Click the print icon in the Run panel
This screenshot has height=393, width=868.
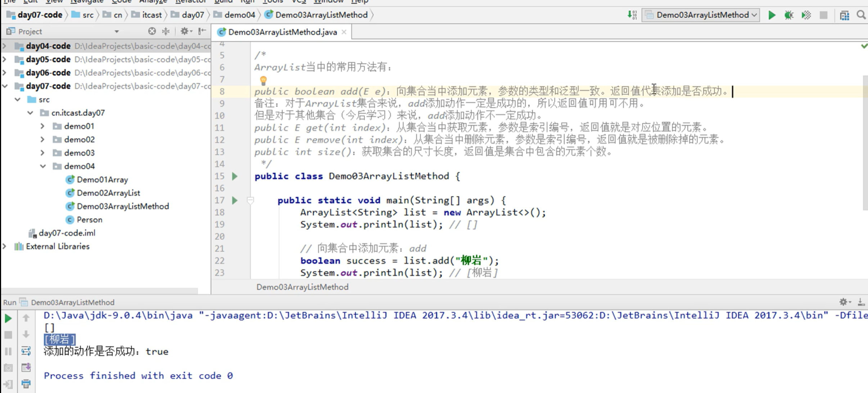click(26, 384)
